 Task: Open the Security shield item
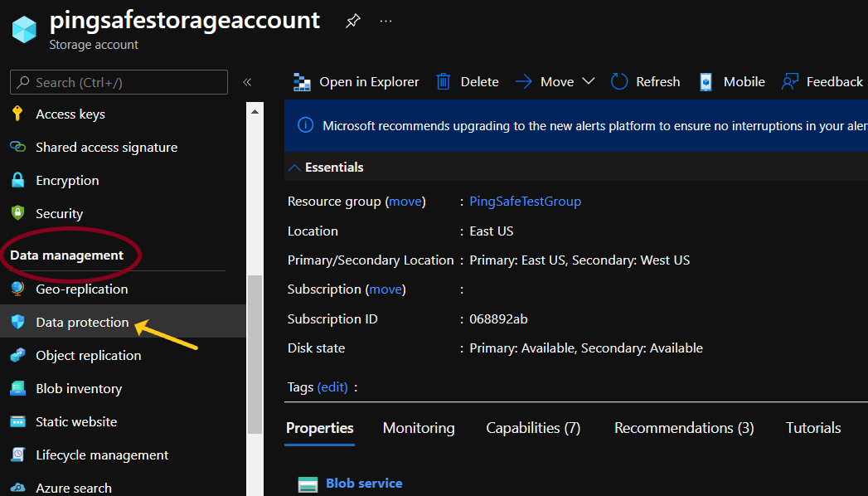[x=59, y=214]
